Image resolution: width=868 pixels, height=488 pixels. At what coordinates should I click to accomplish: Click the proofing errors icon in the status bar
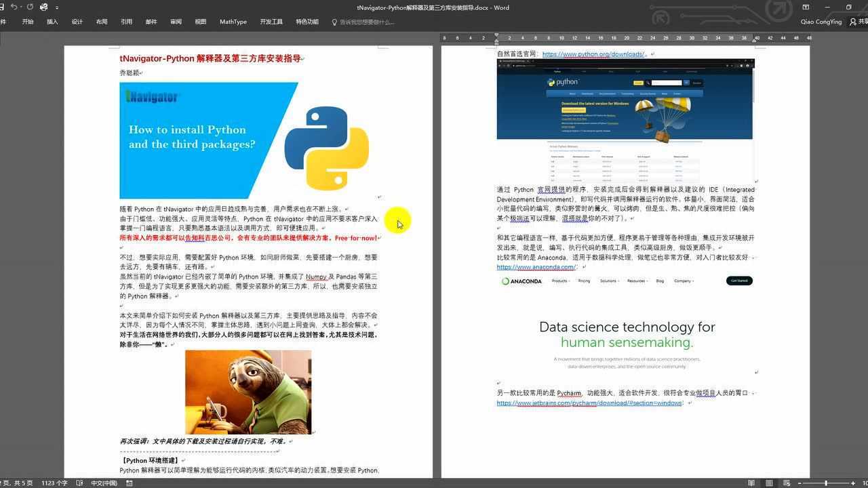[x=79, y=483]
